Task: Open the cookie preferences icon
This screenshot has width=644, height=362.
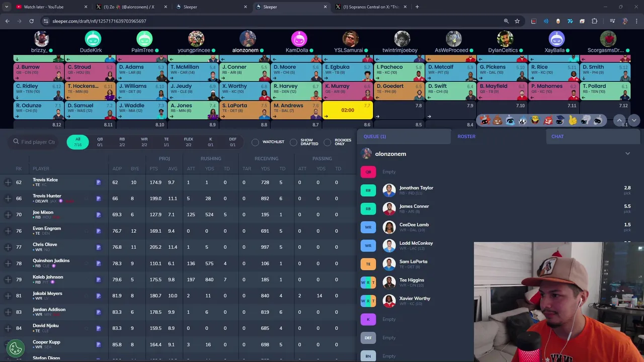Action: tap(16, 347)
